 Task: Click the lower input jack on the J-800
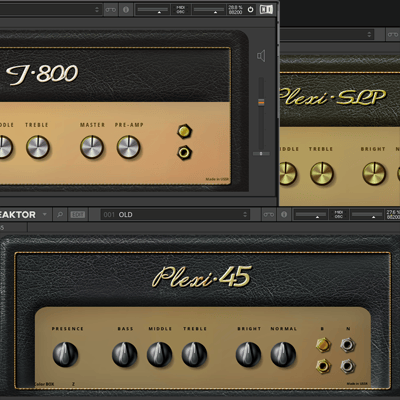pyautogui.click(x=184, y=153)
